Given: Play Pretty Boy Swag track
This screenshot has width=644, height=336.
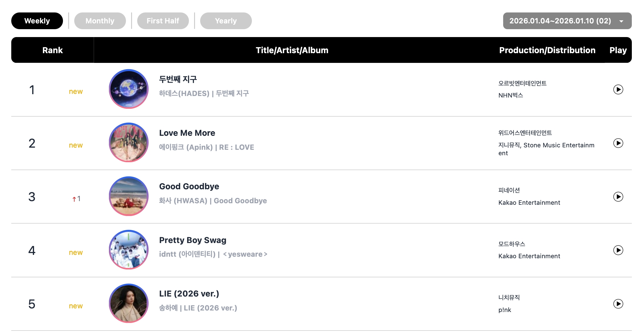Looking at the screenshot, I should point(618,250).
